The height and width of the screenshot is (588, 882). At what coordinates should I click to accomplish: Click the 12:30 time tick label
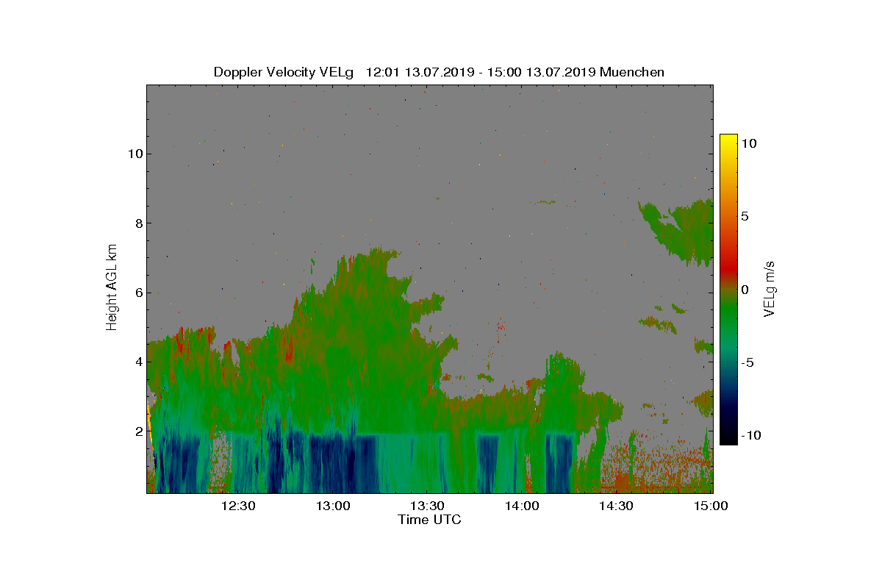click(x=240, y=506)
